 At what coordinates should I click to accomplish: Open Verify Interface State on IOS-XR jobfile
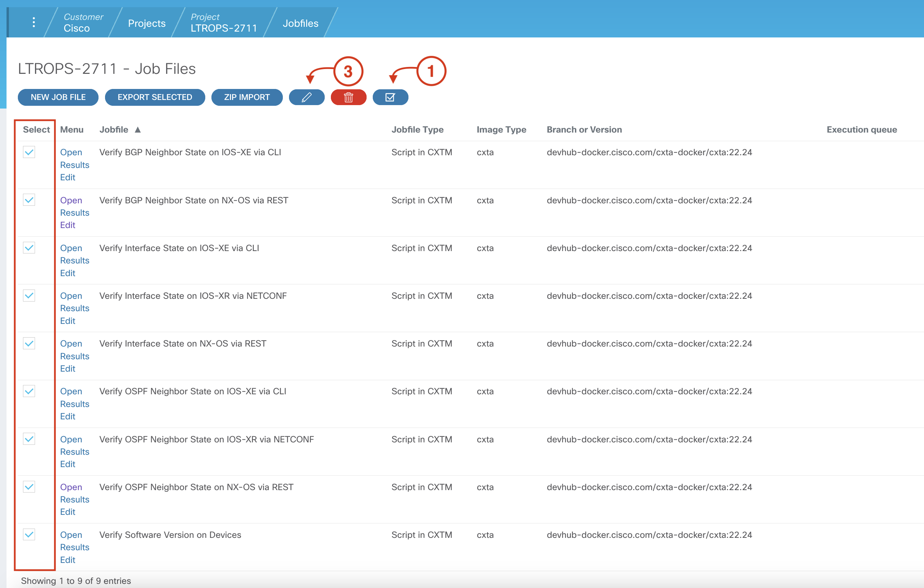click(71, 296)
